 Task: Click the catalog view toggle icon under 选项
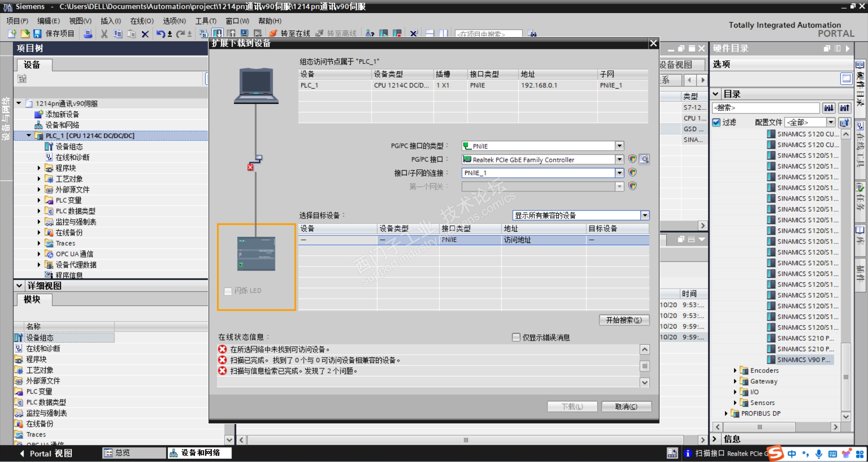846,79
